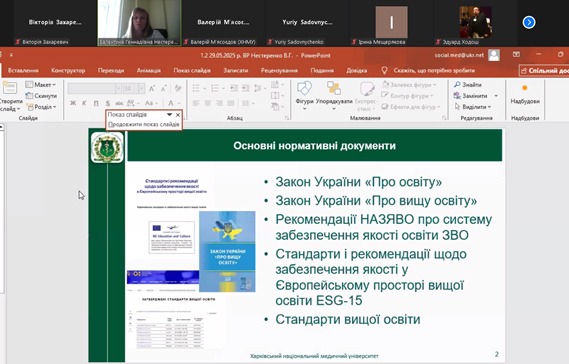This screenshot has height=364, width=569.
Task: Click the lightbulb Tell me icon
Action: point(384,70)
